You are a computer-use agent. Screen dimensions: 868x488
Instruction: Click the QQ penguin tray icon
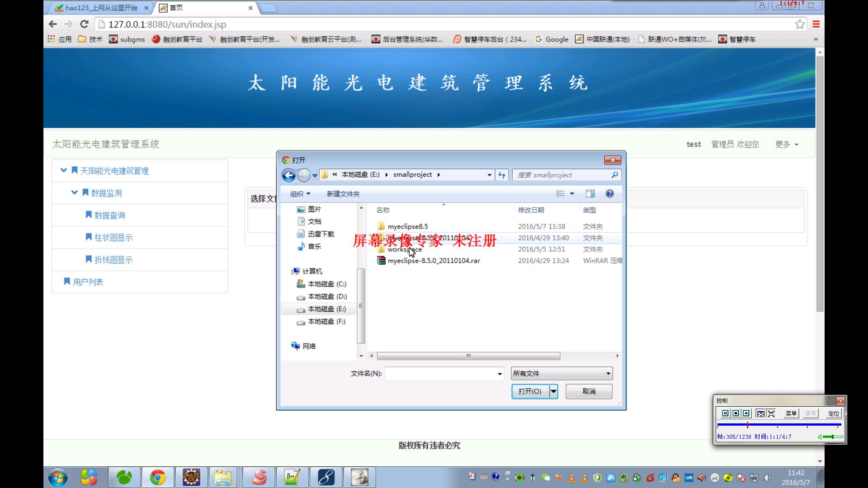(x=676, y=478)
